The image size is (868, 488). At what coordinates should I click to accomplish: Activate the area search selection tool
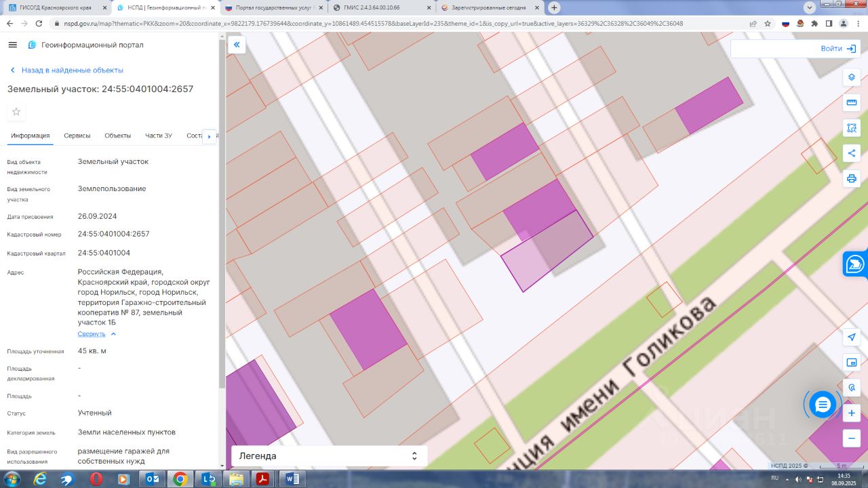tap(852, 127)
